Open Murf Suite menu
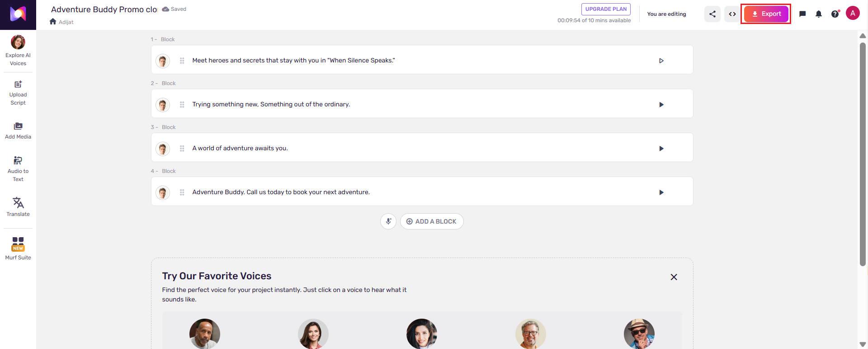The image size is (868, 349). (x=18, y=249)
